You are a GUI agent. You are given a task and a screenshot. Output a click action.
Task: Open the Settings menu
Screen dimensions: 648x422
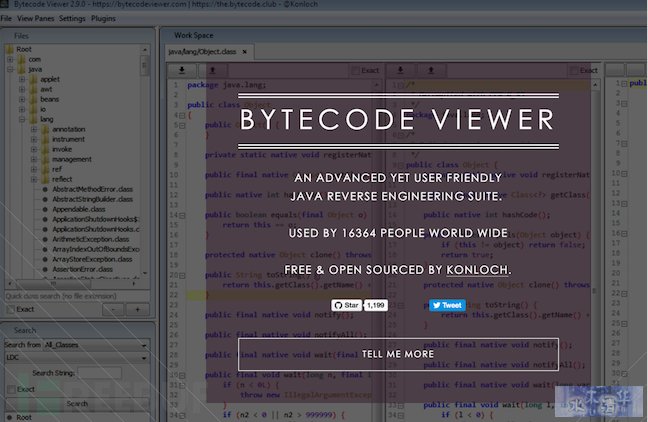tap(72, 19)
